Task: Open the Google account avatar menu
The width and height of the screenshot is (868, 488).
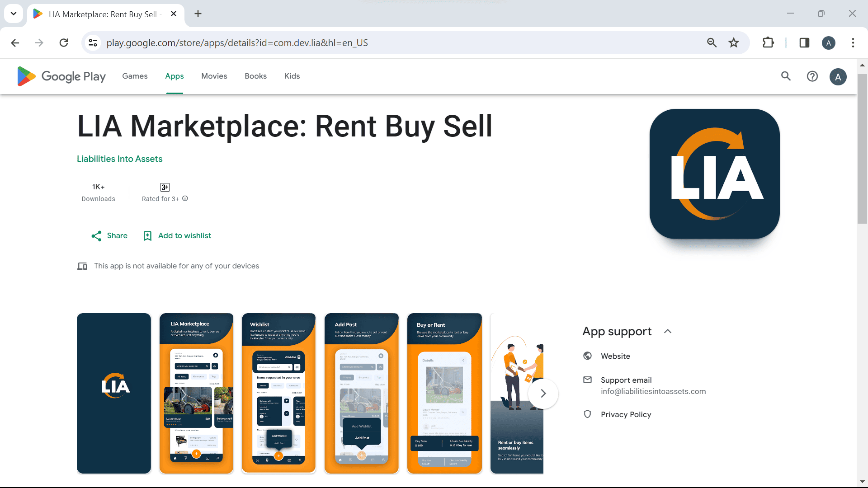Action: (x=839, y=76)
